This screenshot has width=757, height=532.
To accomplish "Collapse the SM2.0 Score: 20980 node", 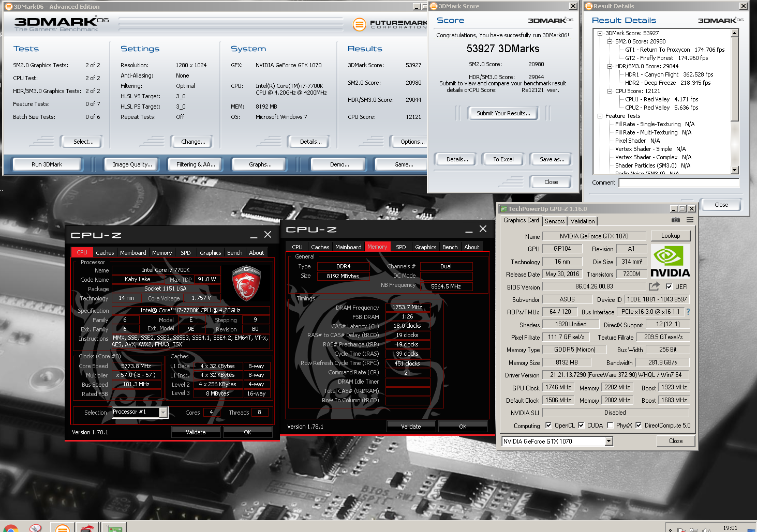I will tap(610, 41).
